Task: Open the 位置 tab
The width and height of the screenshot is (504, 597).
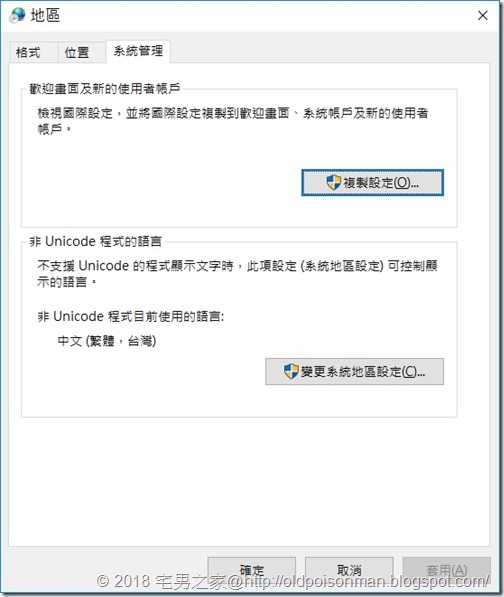Action: pyautogui.click(x=77, y=52)
